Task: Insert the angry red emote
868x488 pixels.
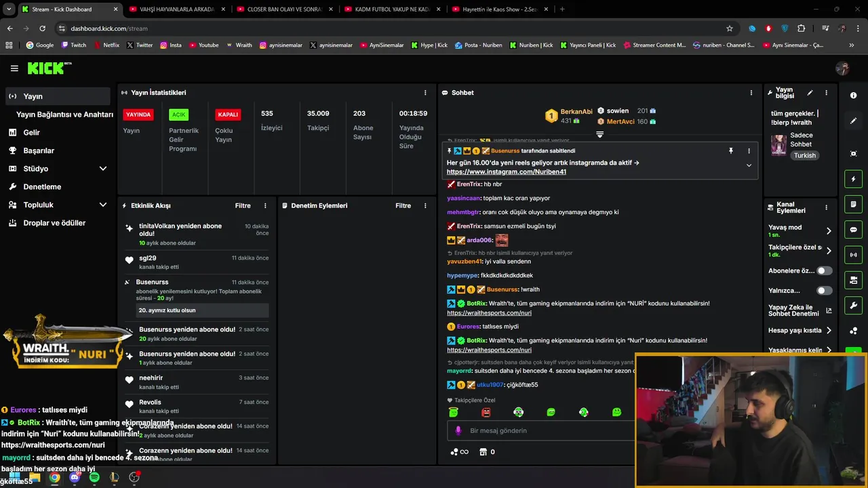Action: pos(486,412)
